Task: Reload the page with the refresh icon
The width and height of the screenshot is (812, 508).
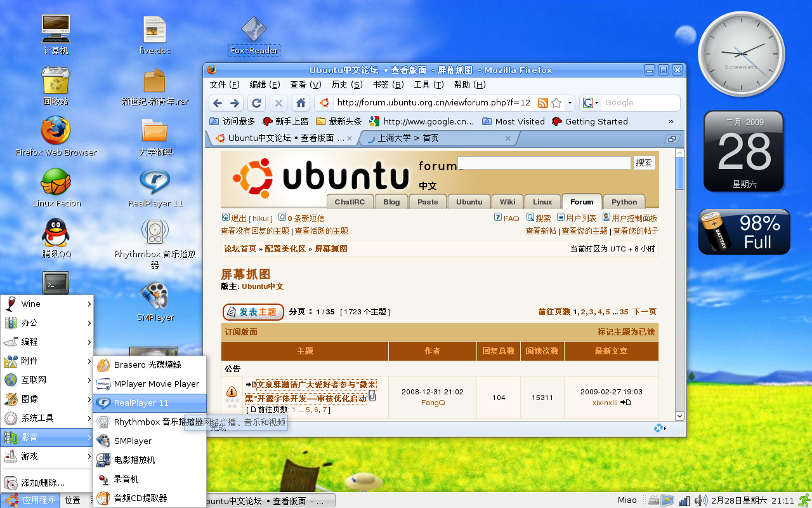Action: pos(256,103)
